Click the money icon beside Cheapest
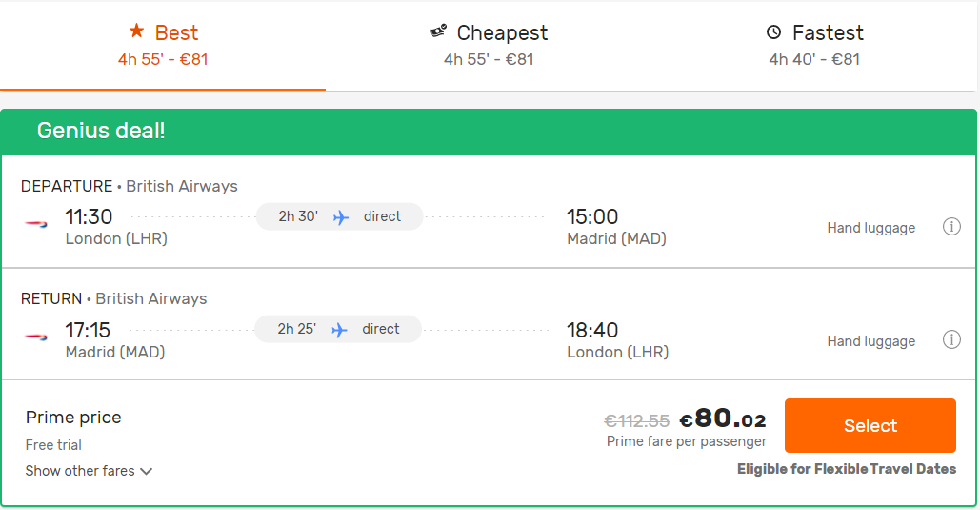The height and width of the screenshot is (510, 980). click(x=438, y=31)
